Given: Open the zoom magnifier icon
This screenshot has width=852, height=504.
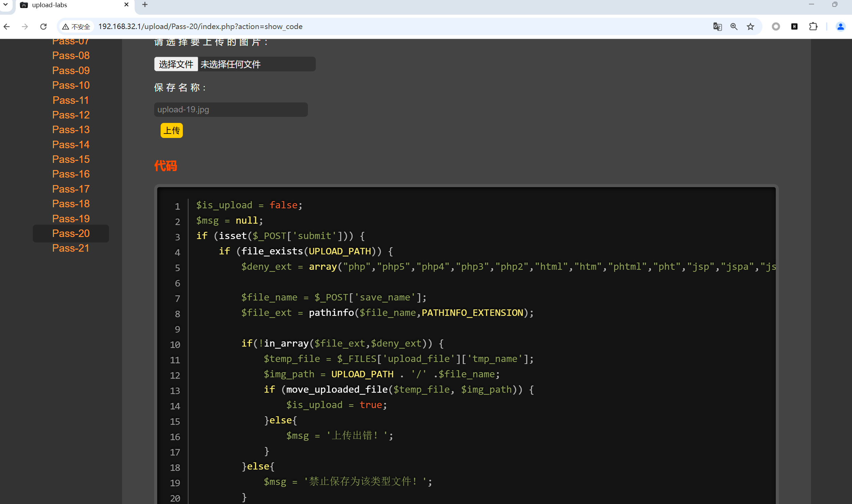Looking at the screenshot, I should click(x=734, y=27).
